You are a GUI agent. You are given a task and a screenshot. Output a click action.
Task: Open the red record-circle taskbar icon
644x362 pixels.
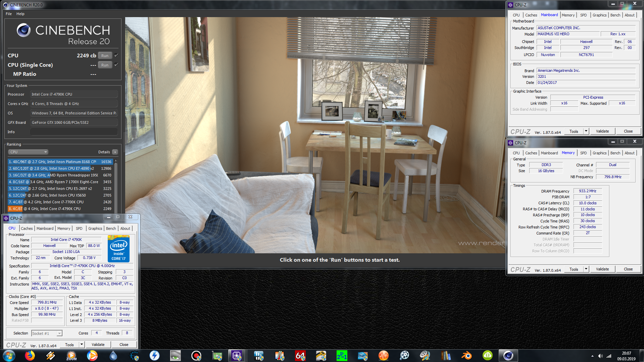(x=196, y=356)
